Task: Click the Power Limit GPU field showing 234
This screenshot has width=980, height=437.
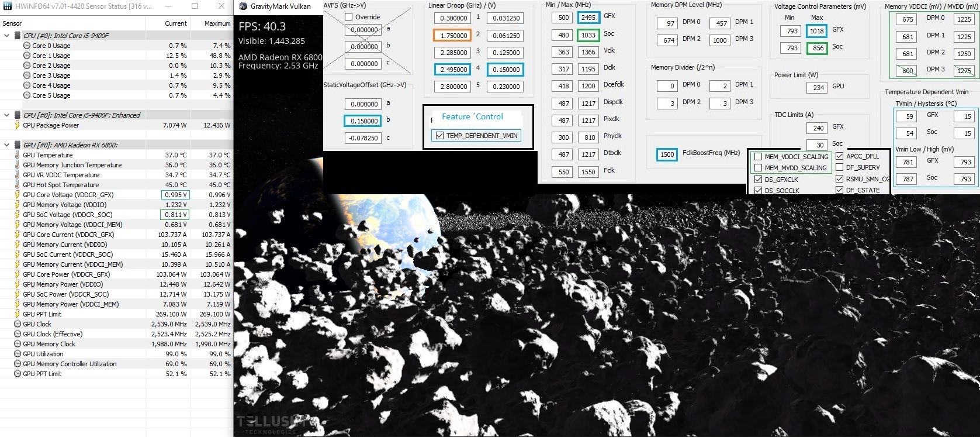Action: coord(818,88)
